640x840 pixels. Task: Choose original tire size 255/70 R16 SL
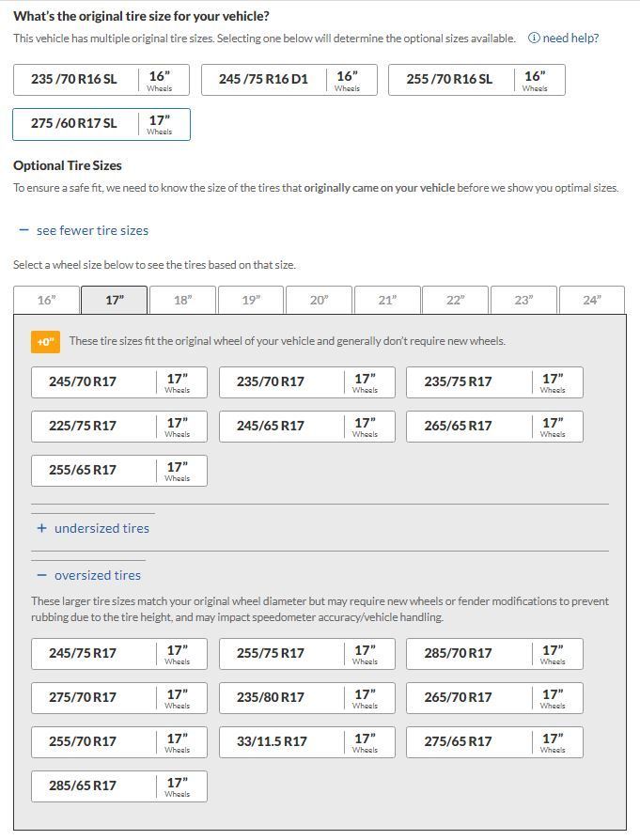click(476, 80)
